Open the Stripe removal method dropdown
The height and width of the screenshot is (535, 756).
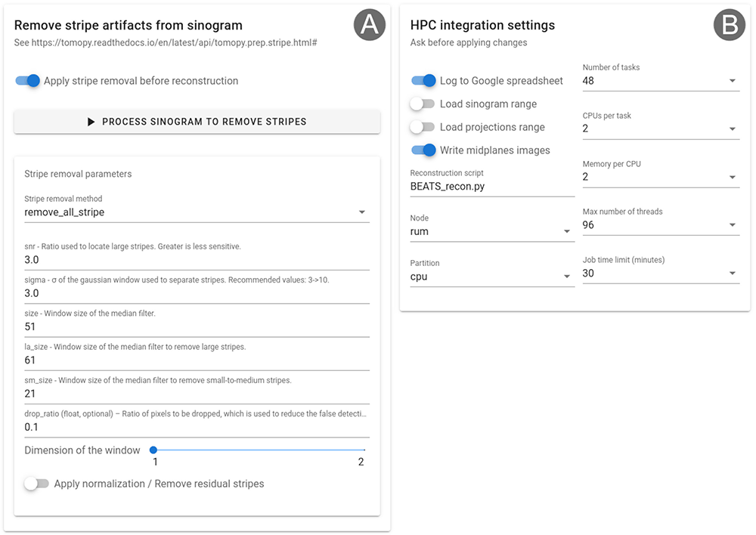[x=197, y=212]
